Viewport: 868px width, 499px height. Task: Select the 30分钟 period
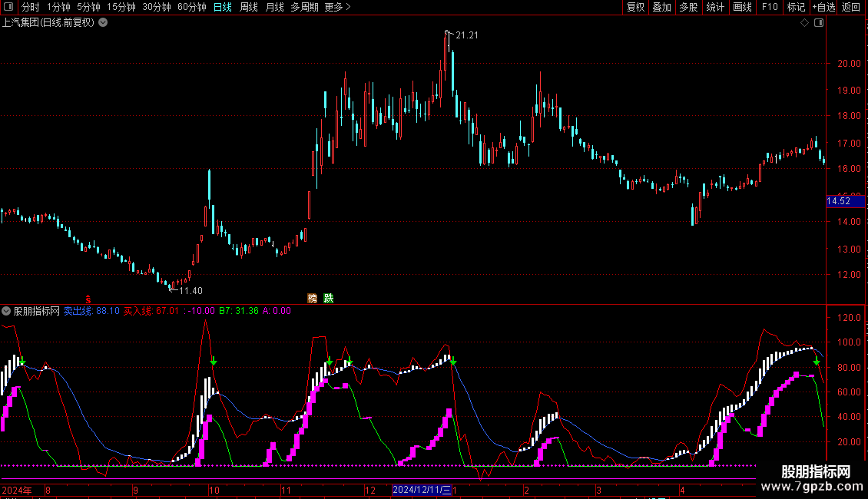click(x=157, y=7)
